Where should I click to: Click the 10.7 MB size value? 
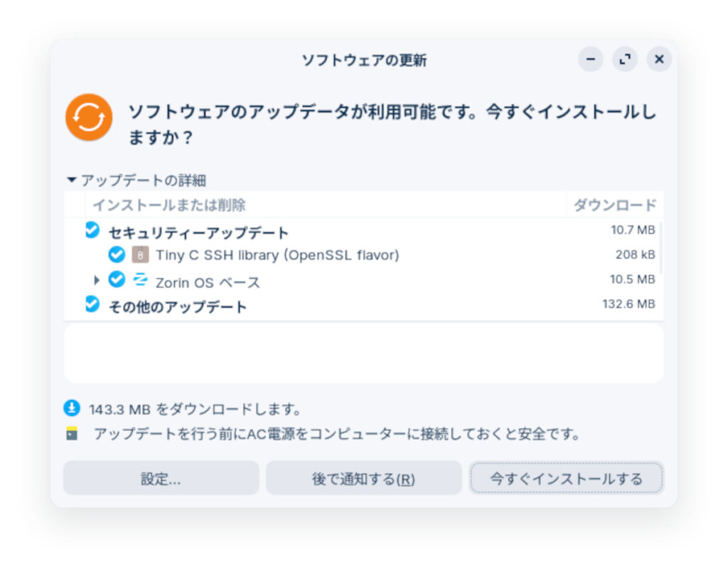pos(633,230)
